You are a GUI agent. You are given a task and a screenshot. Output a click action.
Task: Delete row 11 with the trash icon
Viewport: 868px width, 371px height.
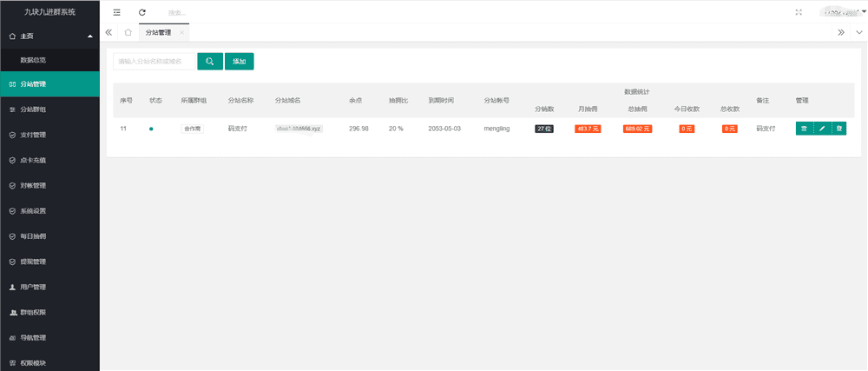[x=804, y=129]
